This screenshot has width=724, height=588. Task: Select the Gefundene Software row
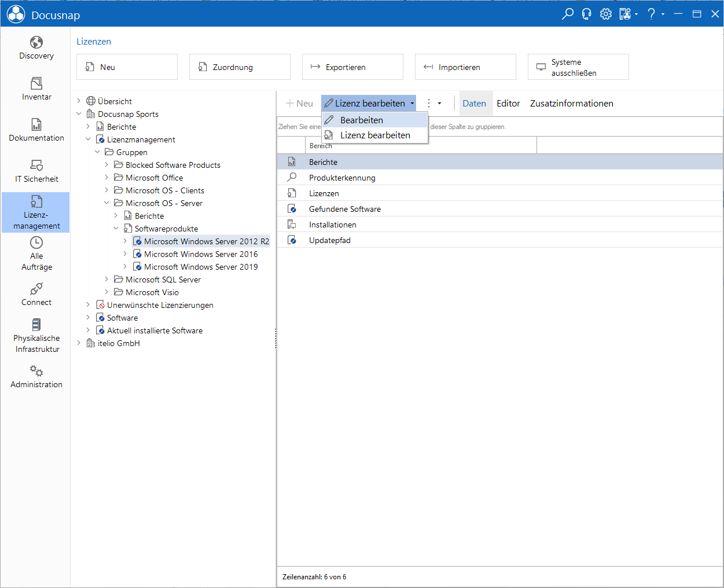(500, 209)
